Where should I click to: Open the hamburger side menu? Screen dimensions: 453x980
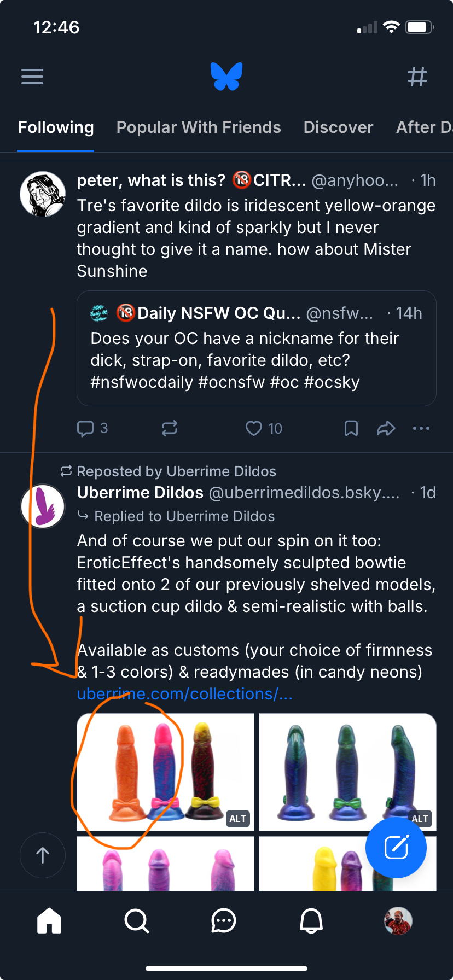click(32, 77)
